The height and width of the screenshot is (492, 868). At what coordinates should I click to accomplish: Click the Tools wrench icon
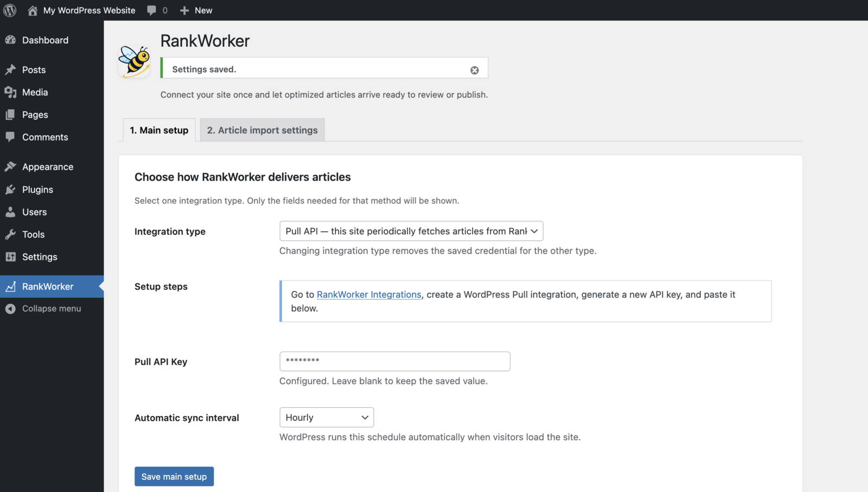tap(10, 234)
